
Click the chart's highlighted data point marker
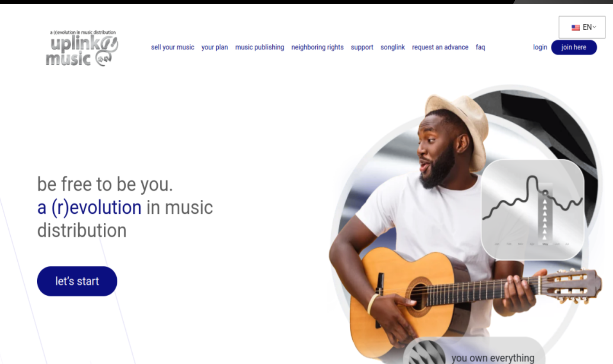pos(545,193)
